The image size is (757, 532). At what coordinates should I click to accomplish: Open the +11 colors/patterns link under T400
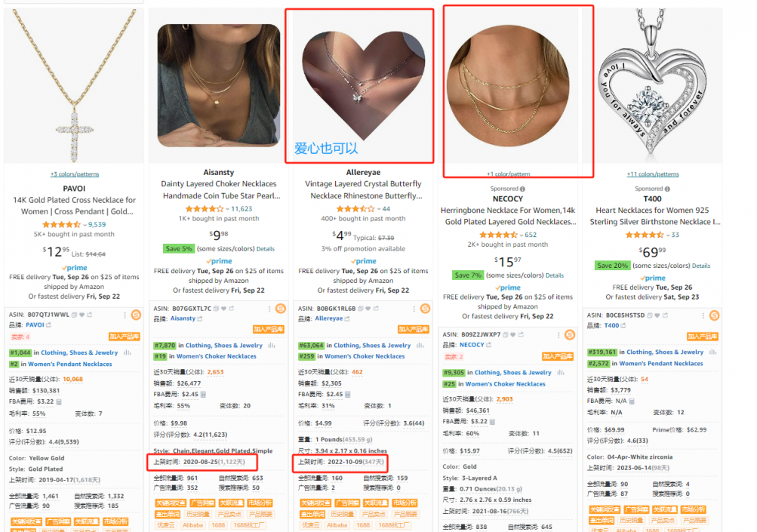coord(653,174)
